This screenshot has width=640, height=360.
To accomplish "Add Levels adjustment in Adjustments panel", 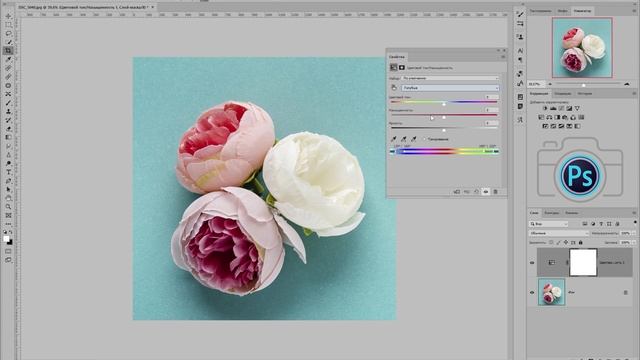I will pyautogui.click(x=553, y=108).
